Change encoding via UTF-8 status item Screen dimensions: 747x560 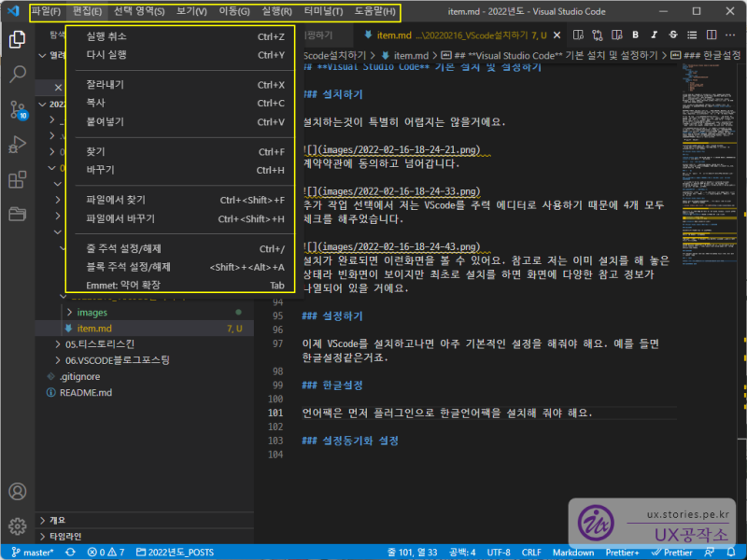click(499, 552)
